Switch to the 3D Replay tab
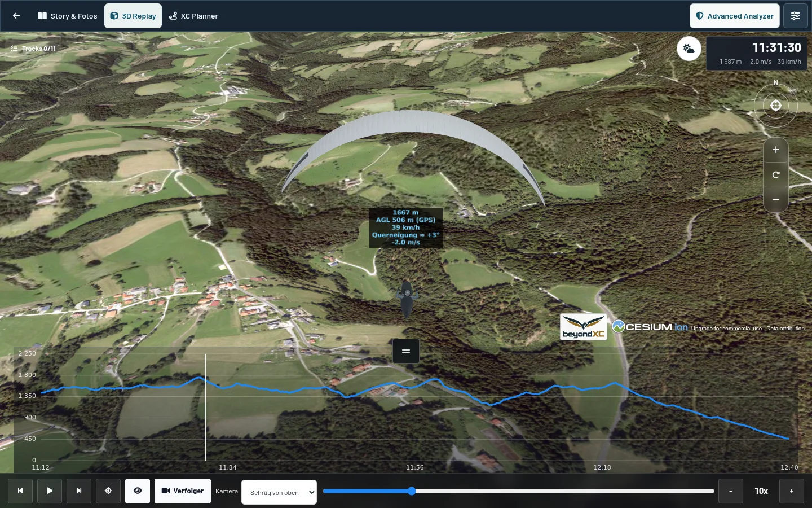 pyautogui.click(x=133, y=16)
